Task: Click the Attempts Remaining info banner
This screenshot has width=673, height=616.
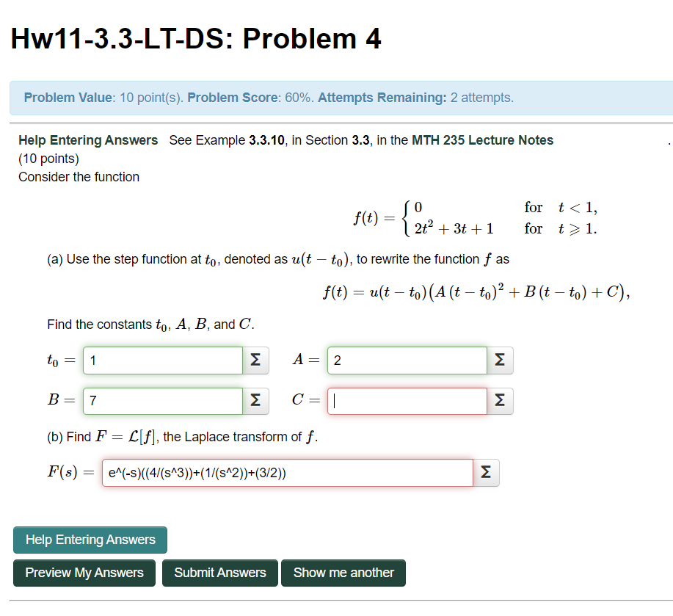Action: click(x=336, y=97)
